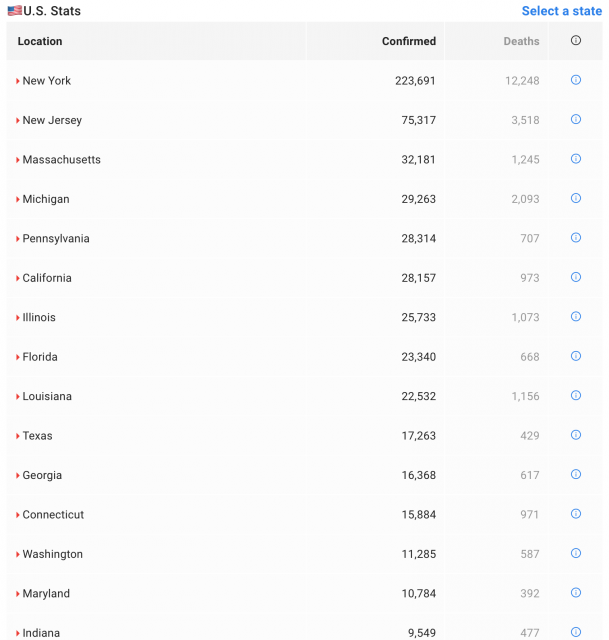Sort by the Location column header
Viewport: 609px width, 640px height.
coord(40,41)
